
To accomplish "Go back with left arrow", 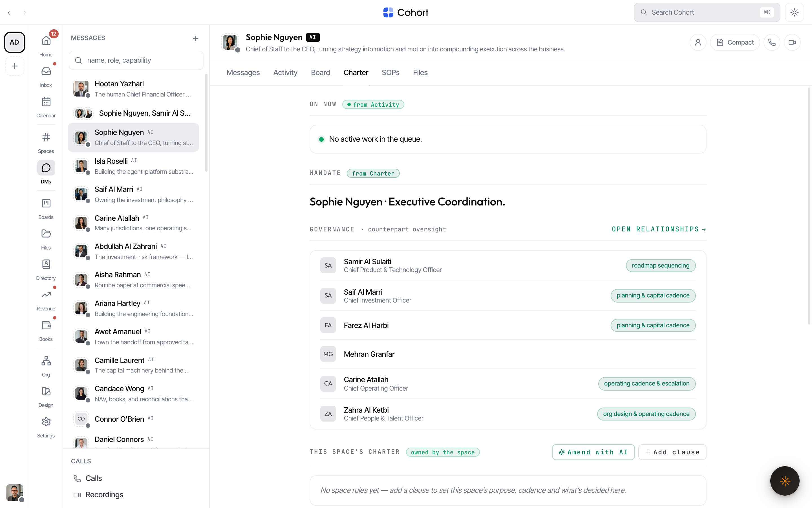I will (9, 12).
